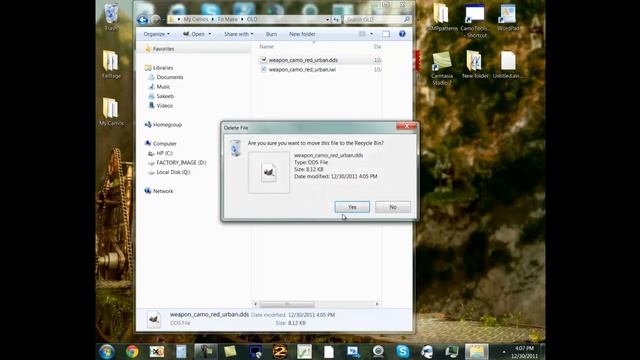Open Sticky Notes in the taskbar
Screen dimensions: 640x360
pos(230,351)
